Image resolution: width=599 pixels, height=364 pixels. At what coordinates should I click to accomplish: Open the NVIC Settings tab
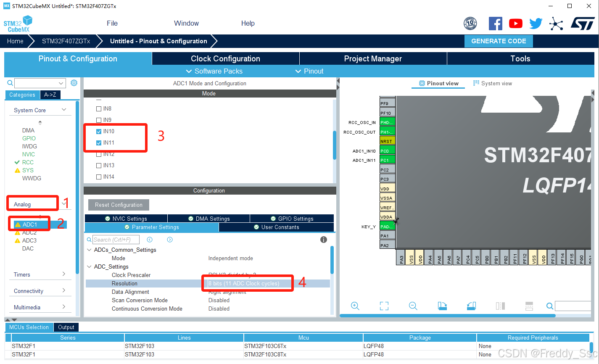126,219
